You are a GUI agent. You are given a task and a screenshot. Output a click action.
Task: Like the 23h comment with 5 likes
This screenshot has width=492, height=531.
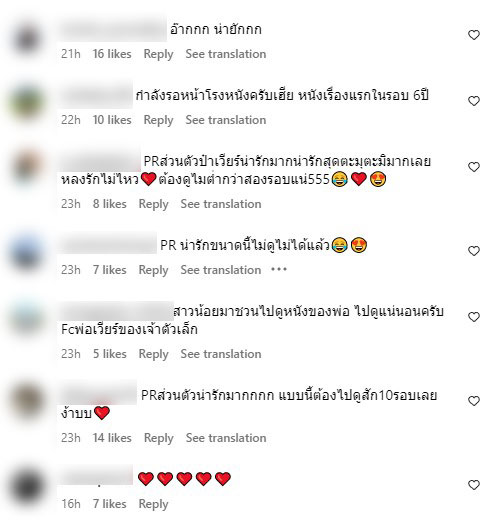[474, 317]
